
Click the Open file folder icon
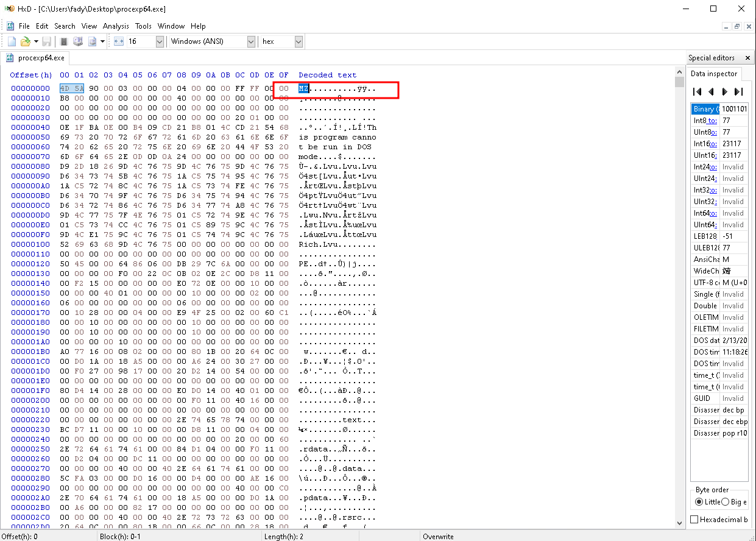pos(25,41)
